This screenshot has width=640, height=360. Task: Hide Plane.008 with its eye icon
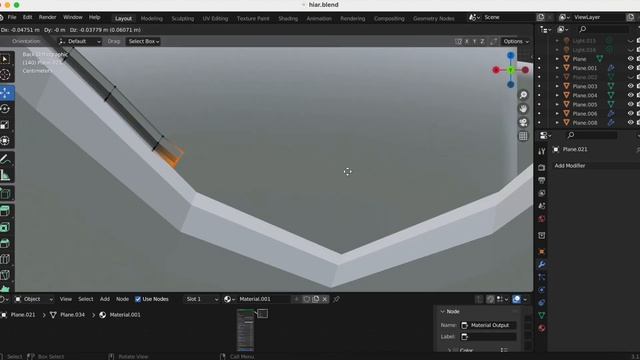pos(631,122)
